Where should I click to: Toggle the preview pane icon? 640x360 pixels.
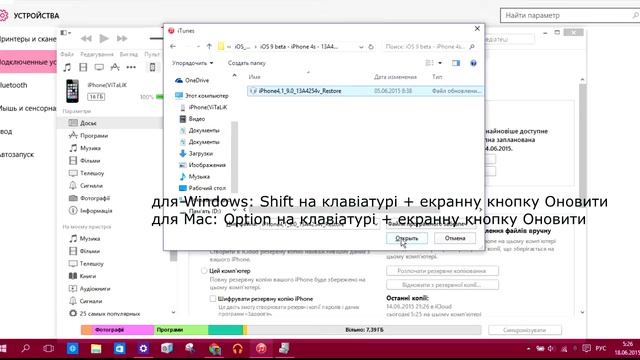point(456,63)
